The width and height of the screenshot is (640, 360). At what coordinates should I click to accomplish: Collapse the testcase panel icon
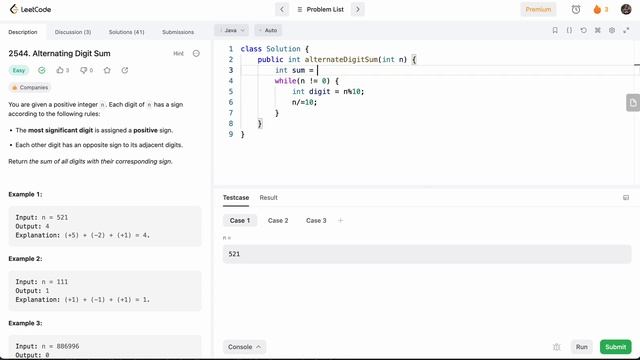626,198
